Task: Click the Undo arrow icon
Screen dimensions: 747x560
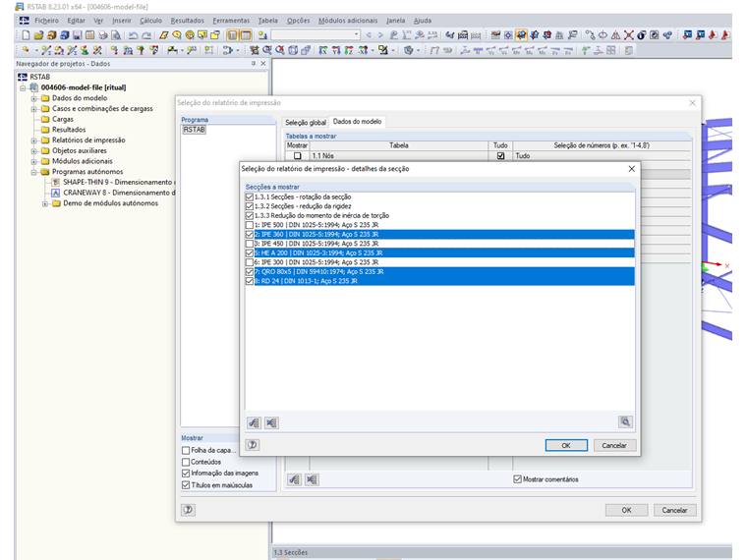Action: coord(134,35)
